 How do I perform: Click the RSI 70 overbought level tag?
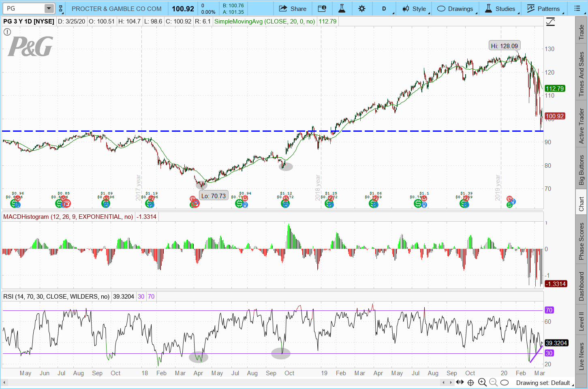pos(549,310)
